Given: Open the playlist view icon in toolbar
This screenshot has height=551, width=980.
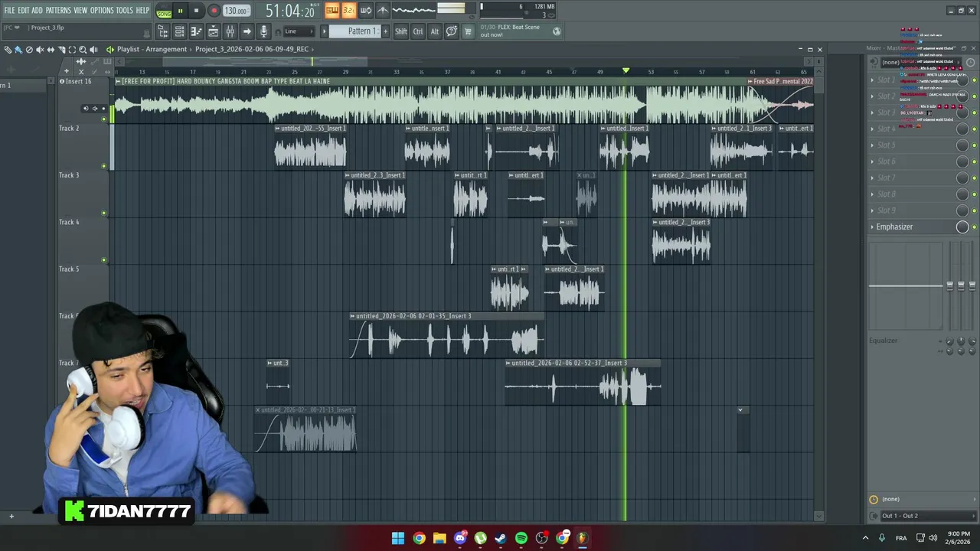Looking at the screenshot, I should [x=213, y=31].
